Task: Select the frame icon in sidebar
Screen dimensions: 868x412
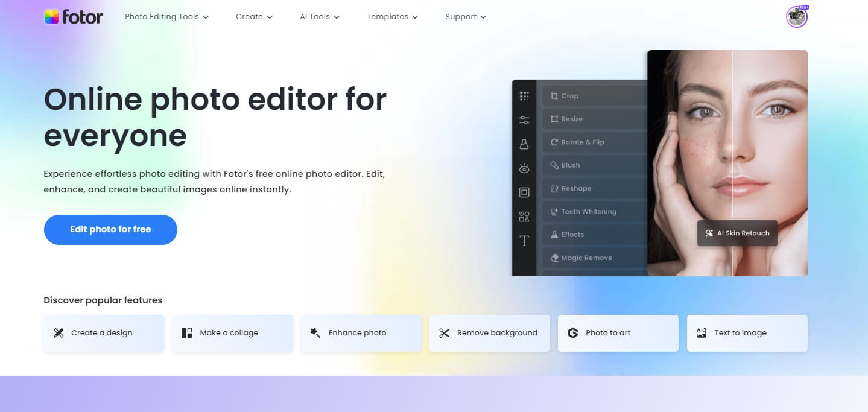Action: pos(524,192)
